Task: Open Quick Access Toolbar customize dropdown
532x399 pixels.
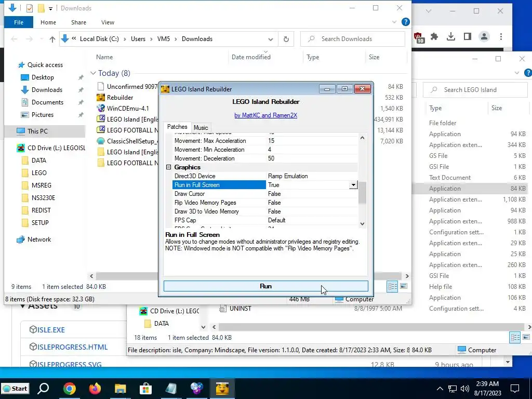Action: (50, 8)
